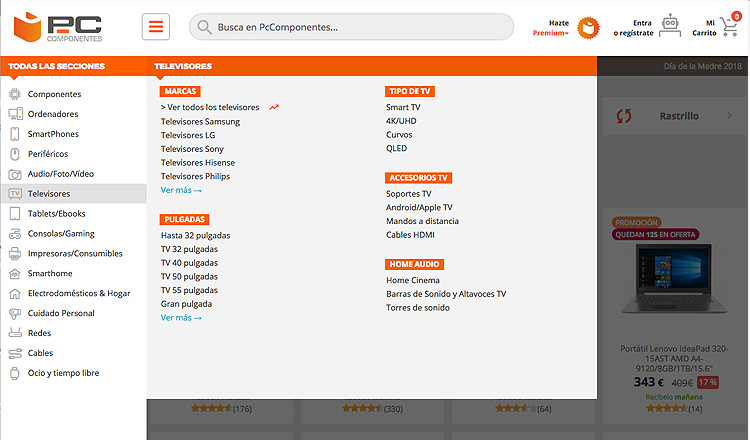Open the Hazte Premium dropdown
Viewport: 750px width, 440px height.
pyautogui.click(x=551, y=28)
